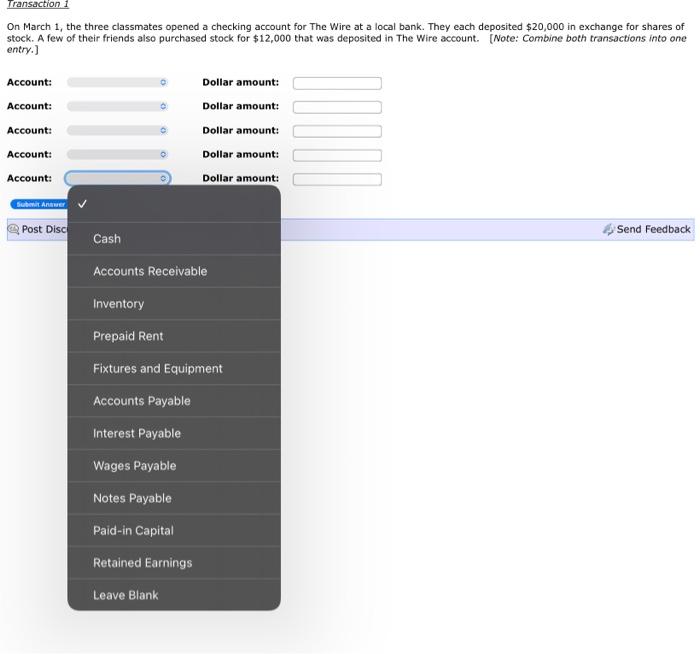The width and height of the screenshot is (700, 654).
Task: Choose Paid-in Capital account option
Action: [x=174, y=531]
